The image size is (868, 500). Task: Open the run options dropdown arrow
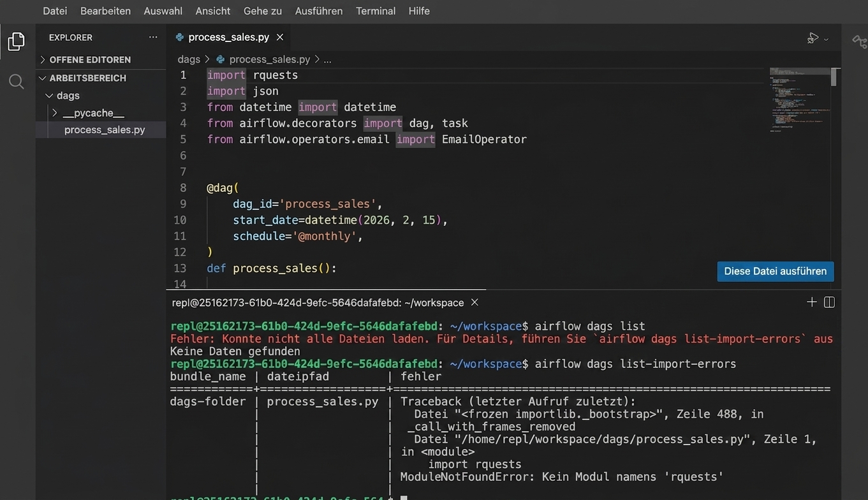point(827,39)
